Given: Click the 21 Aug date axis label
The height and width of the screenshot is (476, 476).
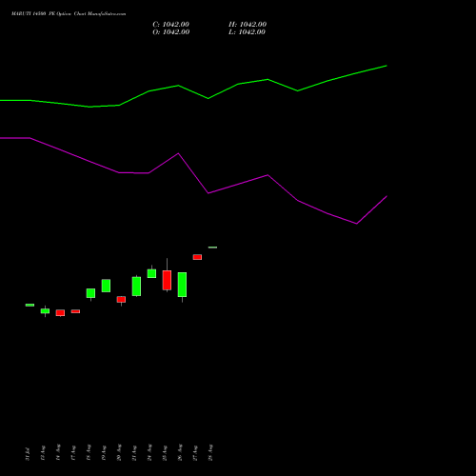Looking at the screenshot, I should click(134, 453).
